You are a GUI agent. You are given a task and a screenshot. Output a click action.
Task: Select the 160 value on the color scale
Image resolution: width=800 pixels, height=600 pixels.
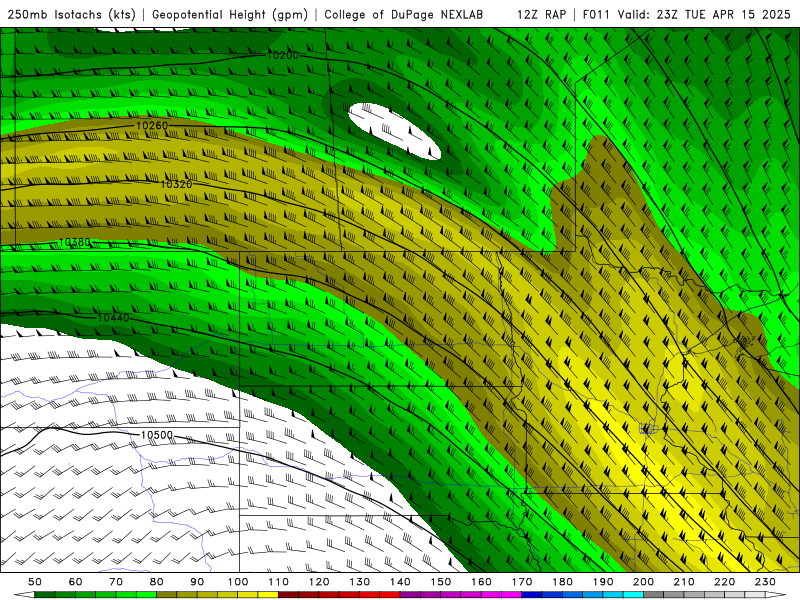click(481, 582)
